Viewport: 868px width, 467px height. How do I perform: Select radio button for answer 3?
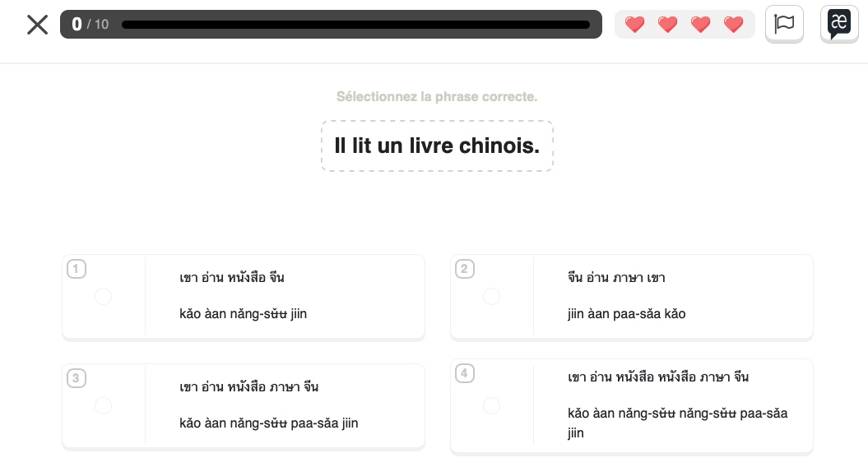[103, 405]
